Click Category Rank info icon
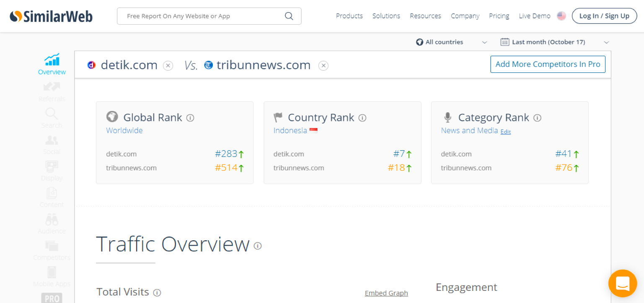The image size is (644, 303). (538, 118)
